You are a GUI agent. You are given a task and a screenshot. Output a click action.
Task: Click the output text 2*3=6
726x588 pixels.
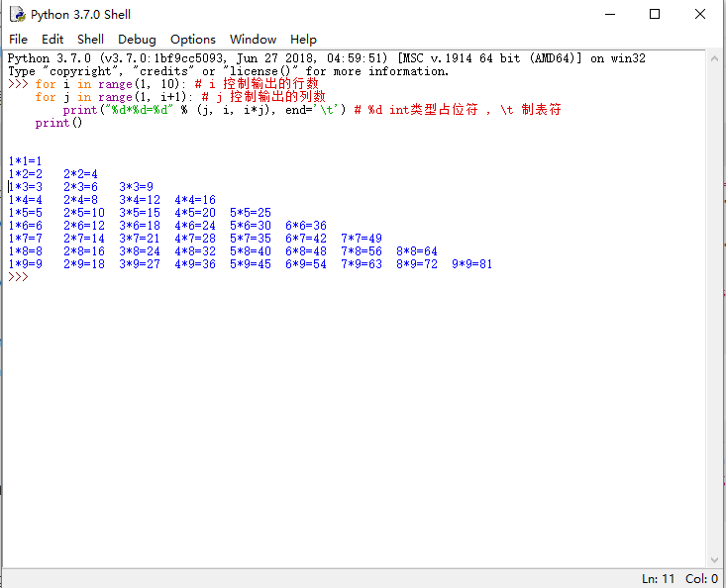80,187
